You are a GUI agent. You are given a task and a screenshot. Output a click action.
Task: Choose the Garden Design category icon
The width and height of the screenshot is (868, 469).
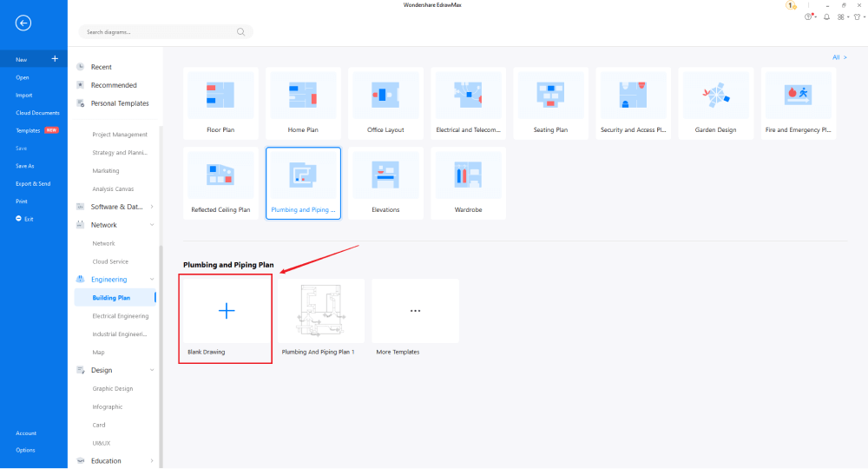(715, 95)
